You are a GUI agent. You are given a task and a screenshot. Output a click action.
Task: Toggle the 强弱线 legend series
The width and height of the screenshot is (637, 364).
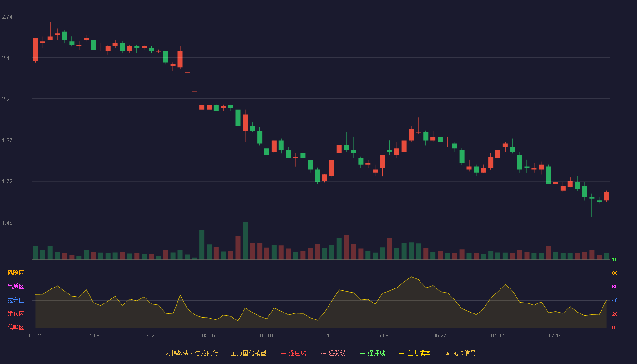click(x=333, y=353)
